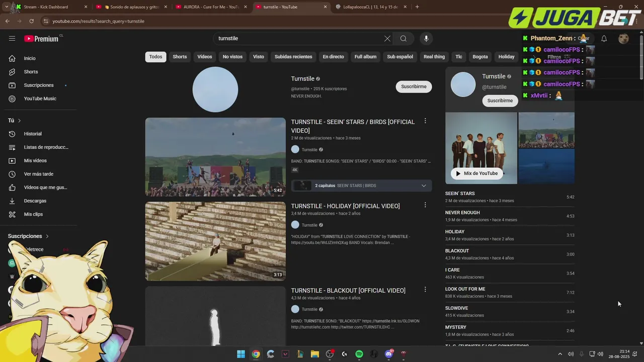This screenshot has height=362, width=644.
Task: Show hidden system tray icons
Action: [560, 354]
